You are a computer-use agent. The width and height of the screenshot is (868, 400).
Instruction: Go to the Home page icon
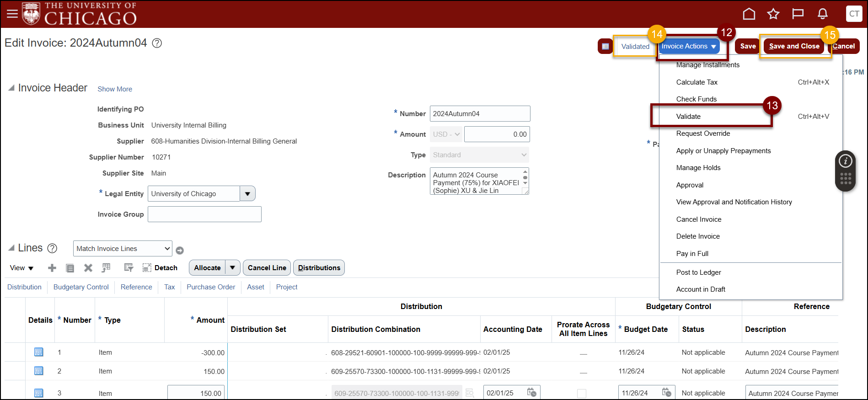pyautogui.click(x=749, y=14)
